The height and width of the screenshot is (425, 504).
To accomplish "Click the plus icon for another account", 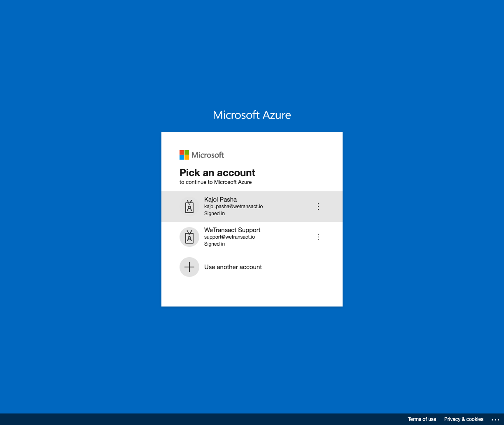I will pos(189,267).
